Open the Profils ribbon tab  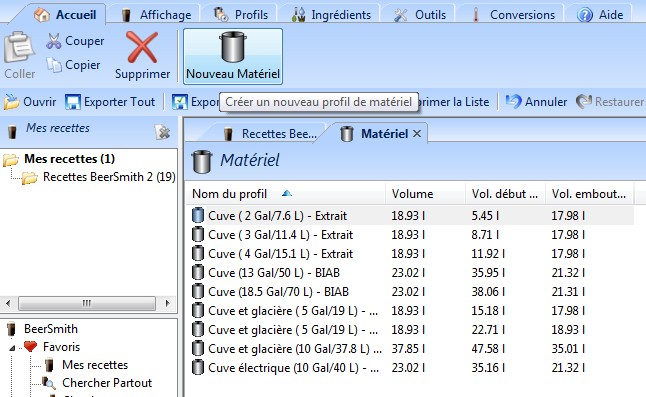click(x=241, y=15)
